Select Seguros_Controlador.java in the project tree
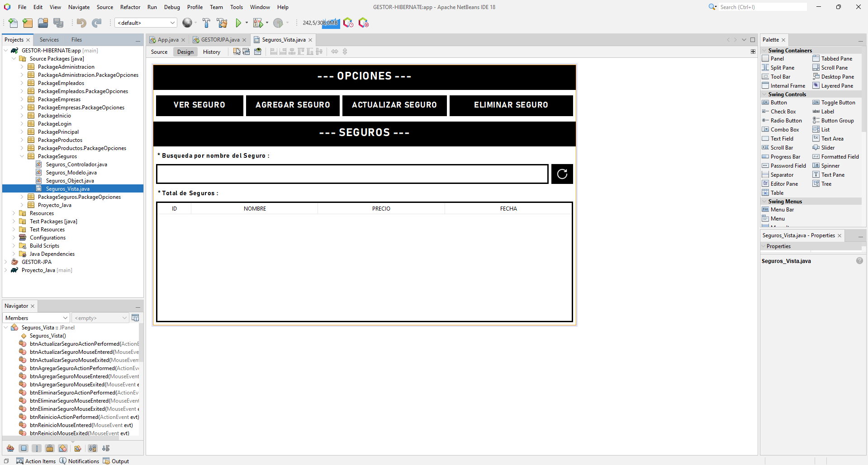Viewport: 868px width, 465px height. (x=76, y=164)
